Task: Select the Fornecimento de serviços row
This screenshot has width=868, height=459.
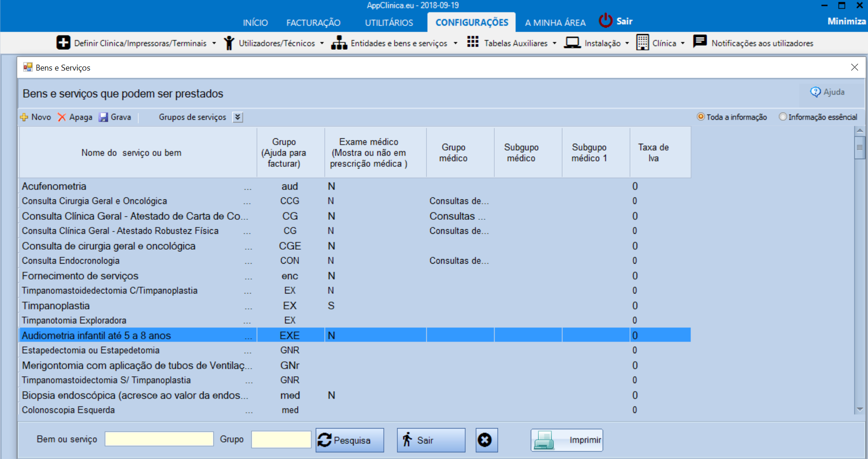Action: coord(355,276)
